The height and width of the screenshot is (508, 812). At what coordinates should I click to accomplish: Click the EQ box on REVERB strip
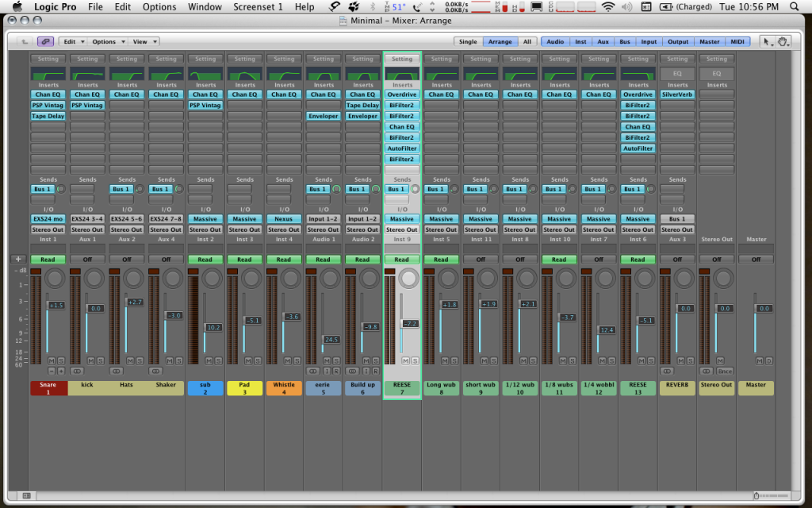[677, 74]
